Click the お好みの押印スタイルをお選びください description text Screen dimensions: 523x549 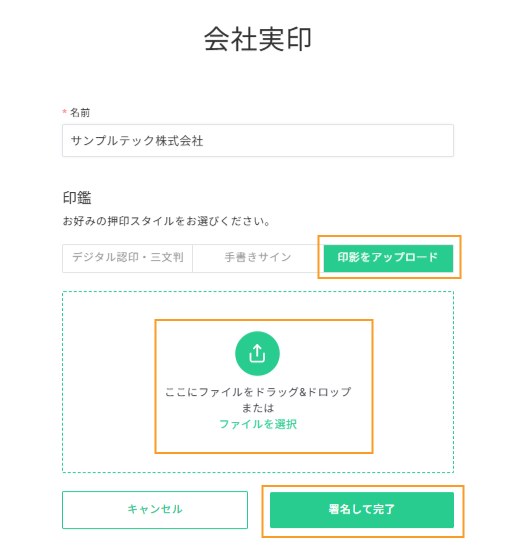(x=166, y=221)
